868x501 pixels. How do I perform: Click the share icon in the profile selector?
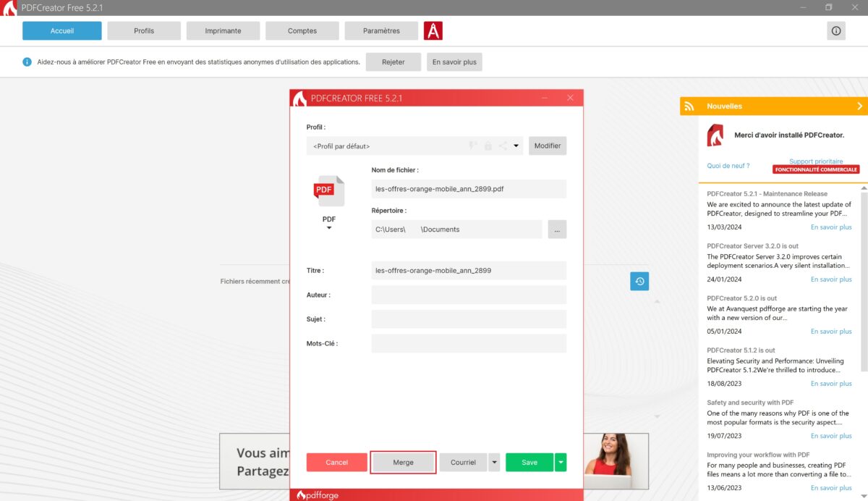pos(503,146)
